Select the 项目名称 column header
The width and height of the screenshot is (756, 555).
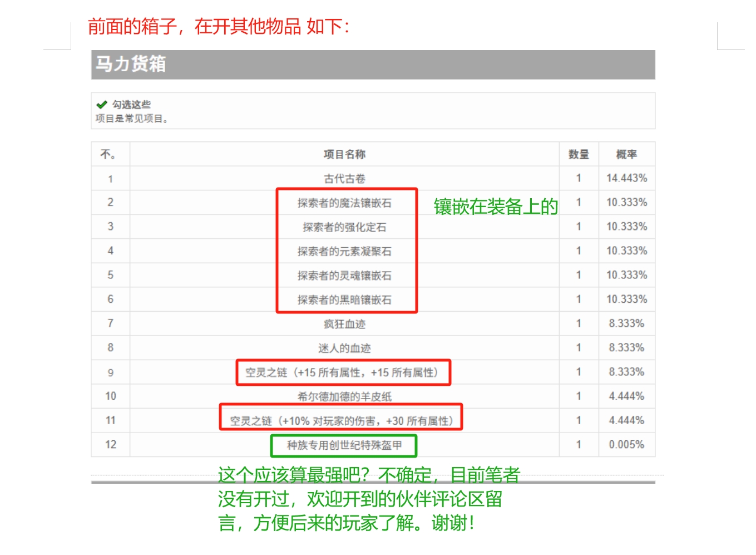pos(344,154)
